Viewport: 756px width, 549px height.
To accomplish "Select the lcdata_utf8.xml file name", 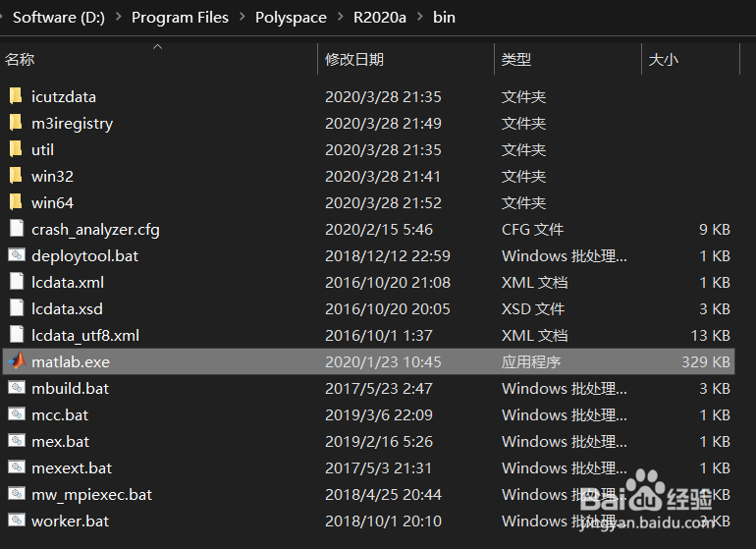I will (85, 336).
